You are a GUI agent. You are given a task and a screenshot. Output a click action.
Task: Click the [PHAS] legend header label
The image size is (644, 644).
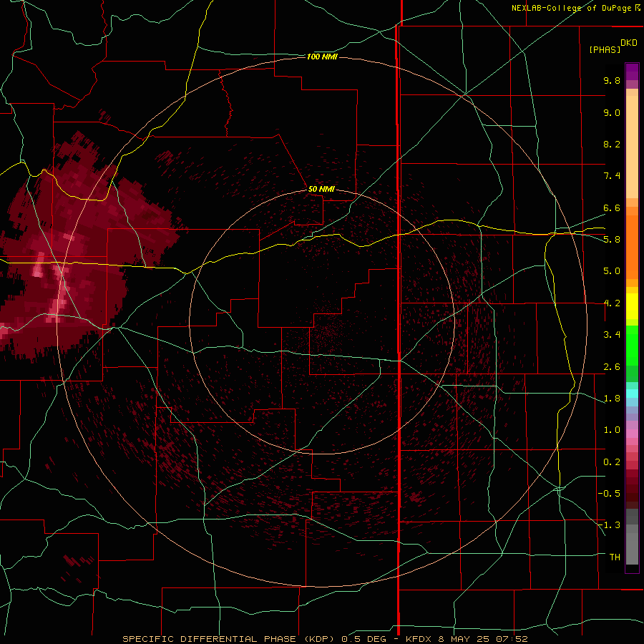605,50
